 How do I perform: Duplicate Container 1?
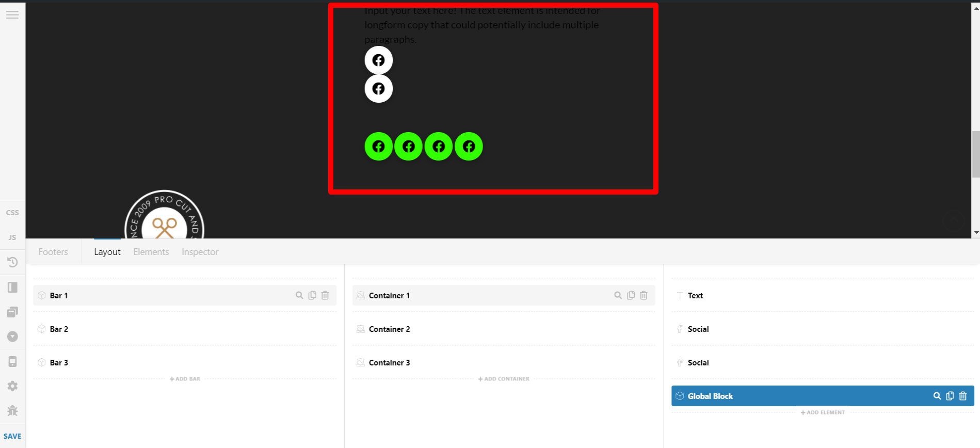coord(631,295)
